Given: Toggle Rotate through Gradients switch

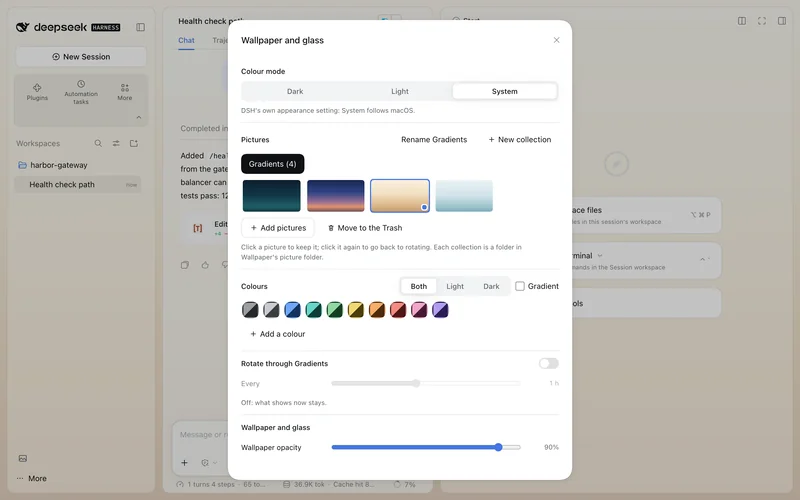Looking at the screenshot, I should click(x=548, y=363).
